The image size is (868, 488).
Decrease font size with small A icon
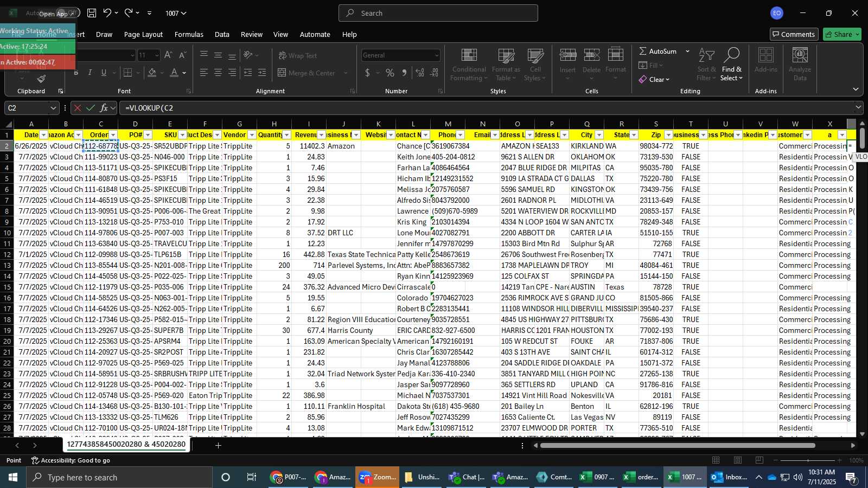point(182,55)
